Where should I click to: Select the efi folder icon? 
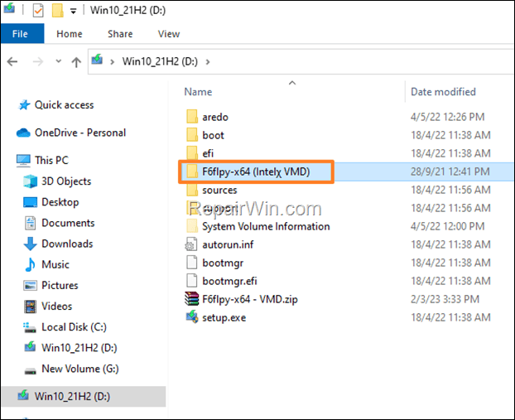192,152
